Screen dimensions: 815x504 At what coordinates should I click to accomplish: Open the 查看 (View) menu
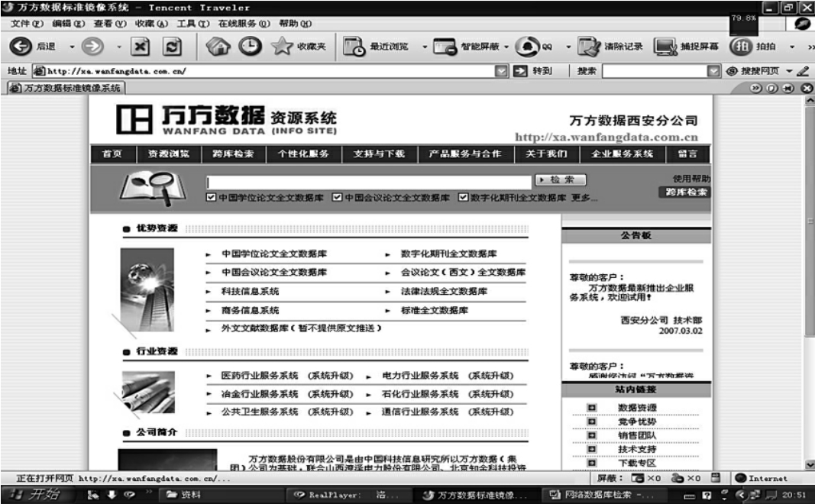pos(110,24)
